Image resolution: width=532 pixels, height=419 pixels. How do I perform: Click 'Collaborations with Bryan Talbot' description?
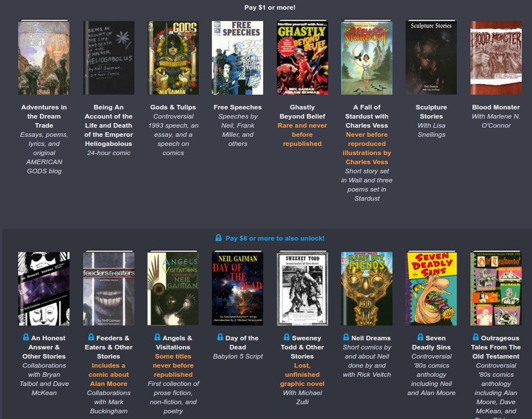44,379
